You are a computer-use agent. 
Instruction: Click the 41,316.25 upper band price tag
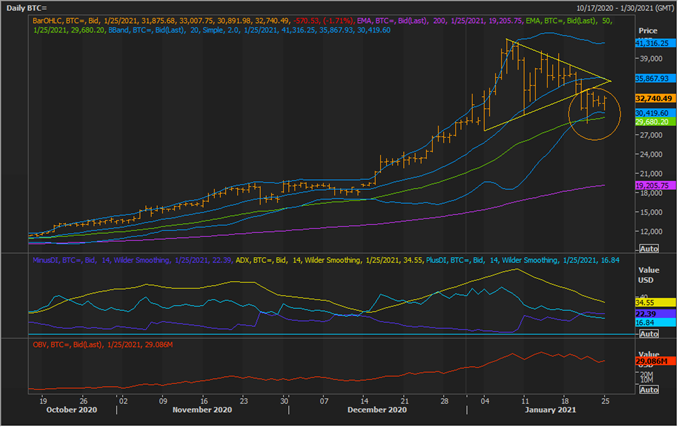(x=655, y=43)
